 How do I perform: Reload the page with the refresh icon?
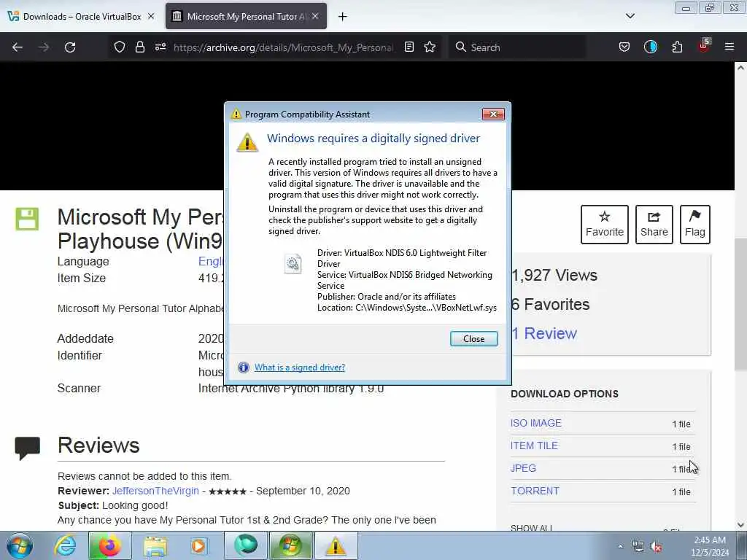70,47
